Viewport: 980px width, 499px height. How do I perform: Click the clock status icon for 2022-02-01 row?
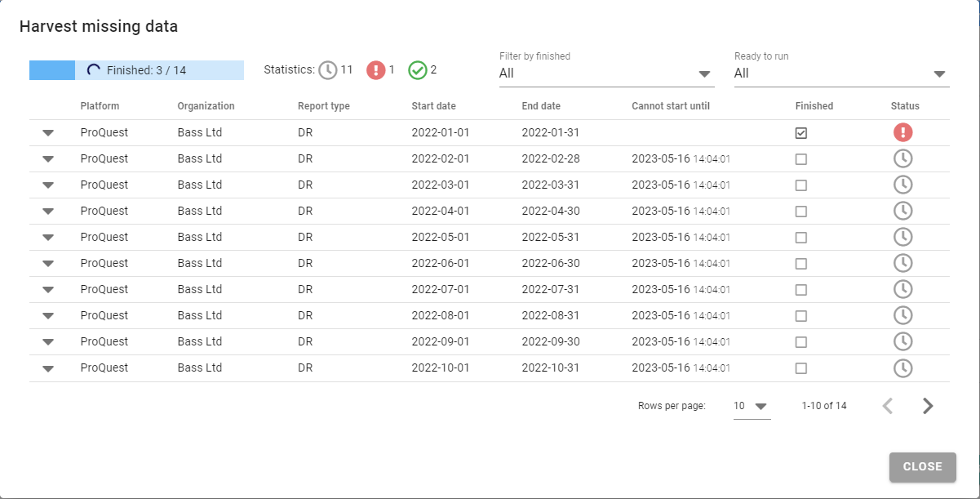(x=902, y=158)
